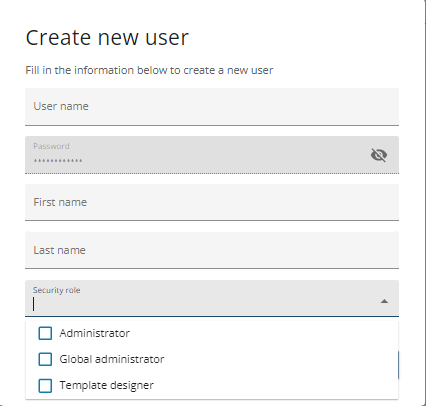Click the Security role floating label
The image size is (426, 406).
57,290
